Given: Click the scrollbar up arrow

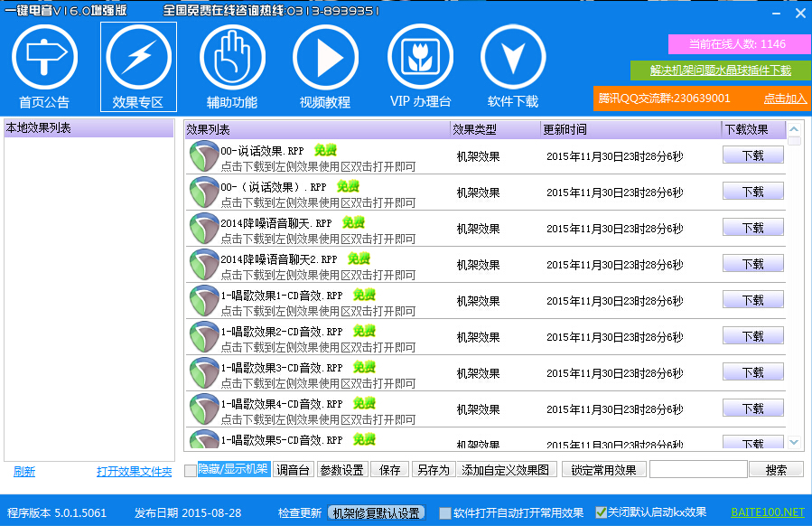Looking at the screenshot, I should (795, 128).
